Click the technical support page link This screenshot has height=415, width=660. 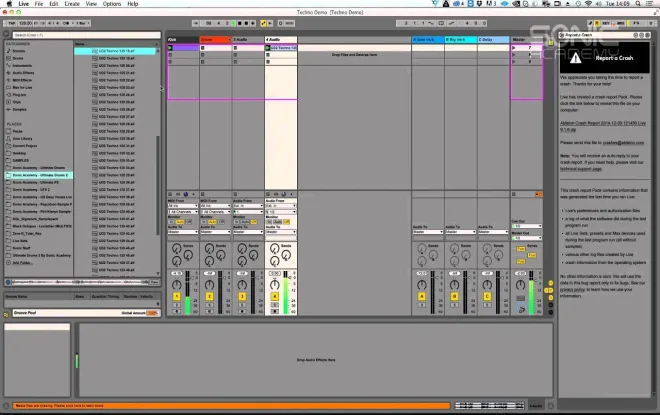(581, 169)
